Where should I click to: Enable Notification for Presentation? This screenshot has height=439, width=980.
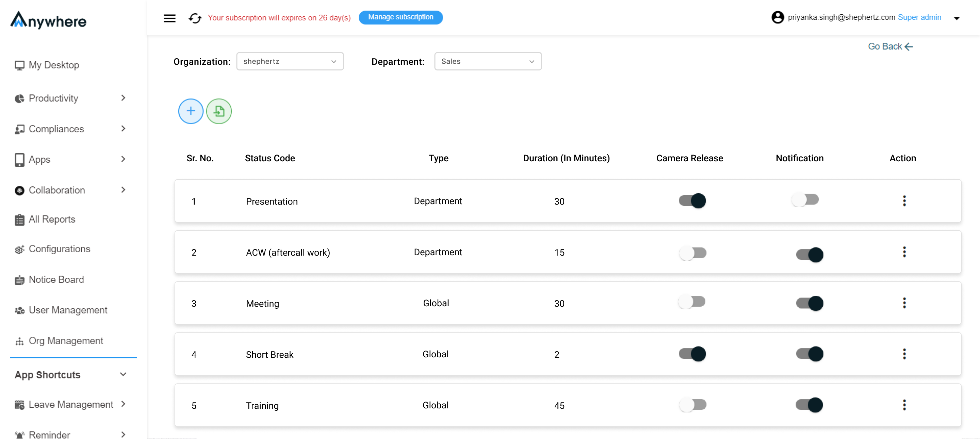coord(805,199)
